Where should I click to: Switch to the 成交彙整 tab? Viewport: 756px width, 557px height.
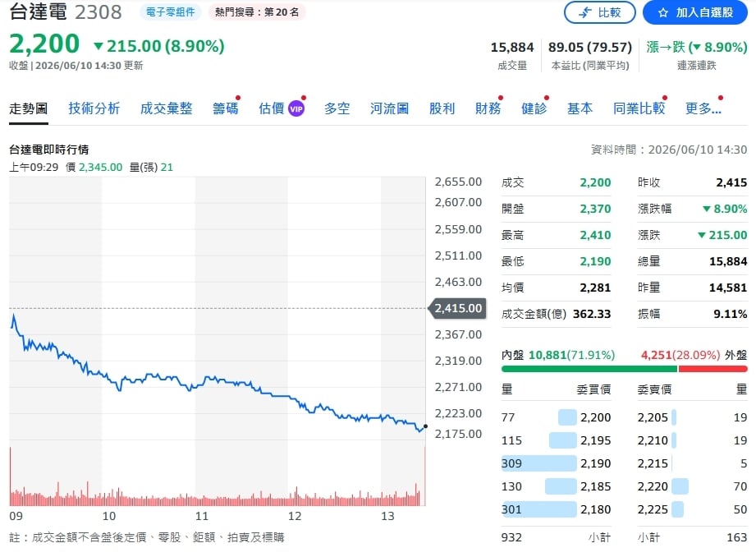pyautogui.click(x=167, y=108)
